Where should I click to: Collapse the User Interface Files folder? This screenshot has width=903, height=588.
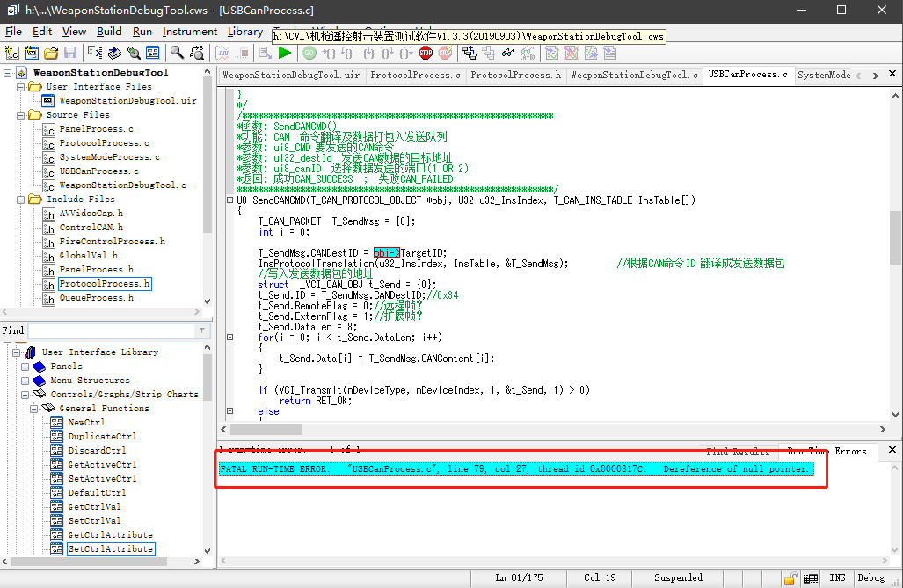click(x=21, y=87)
